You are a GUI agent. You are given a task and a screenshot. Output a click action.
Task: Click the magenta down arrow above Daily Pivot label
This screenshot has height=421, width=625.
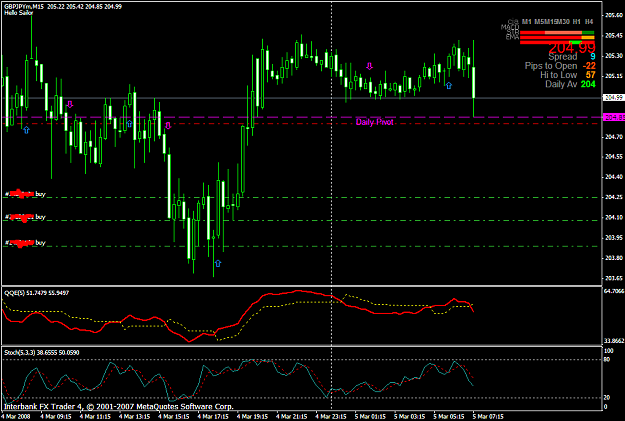(369, 66)
